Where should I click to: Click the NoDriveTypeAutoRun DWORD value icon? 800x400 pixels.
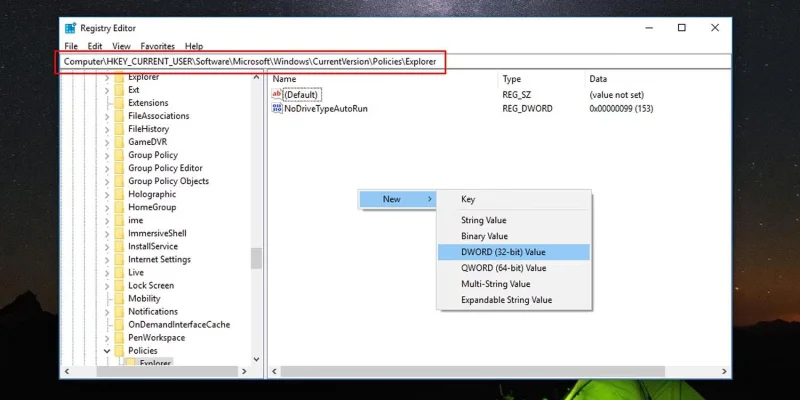tap(277, 108)
